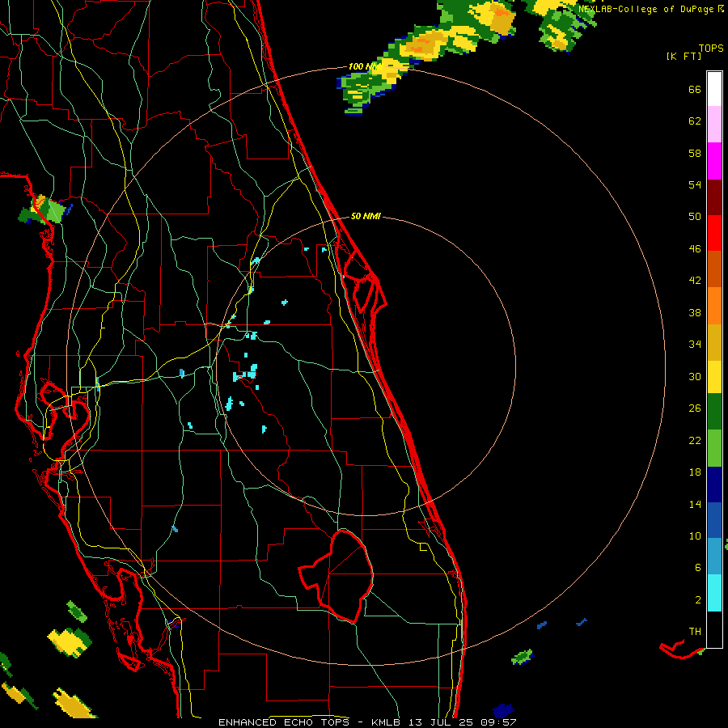Click the "10" legend value
The height and width of the screenshot is (728, 728).
click(695, 535)
